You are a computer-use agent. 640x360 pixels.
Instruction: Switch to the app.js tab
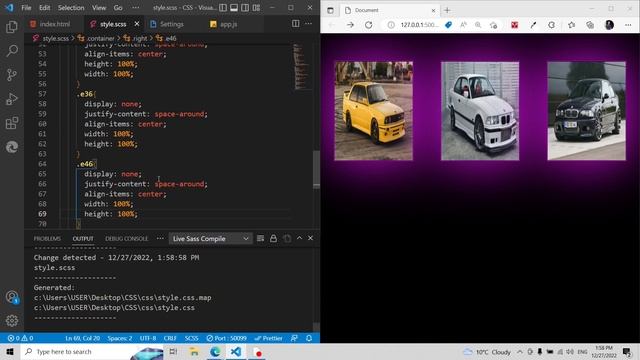(x=229, y=24)
